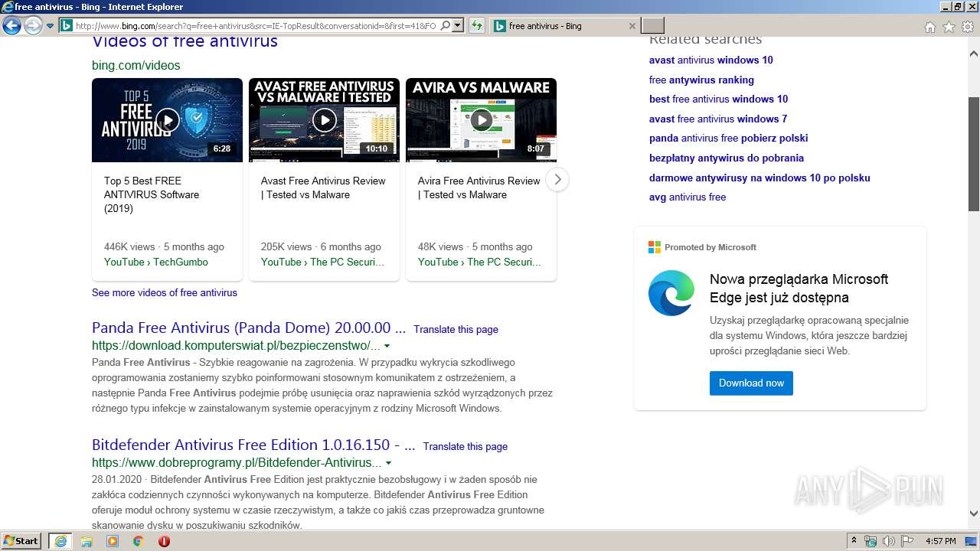Select the 'free antivirus - Bing' tab
Image resolution: width=980 pixels, height=551 pixels.
coord(564,26)
